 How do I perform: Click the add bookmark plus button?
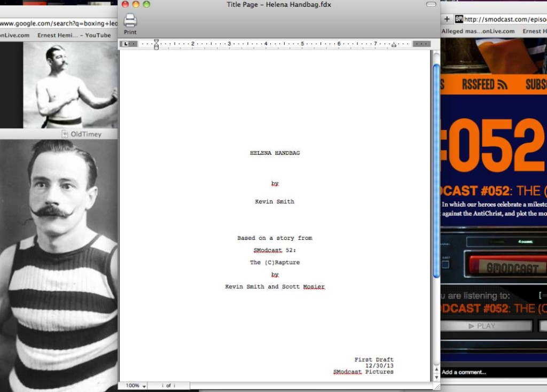pyautogui.click(x=447, y=19)
